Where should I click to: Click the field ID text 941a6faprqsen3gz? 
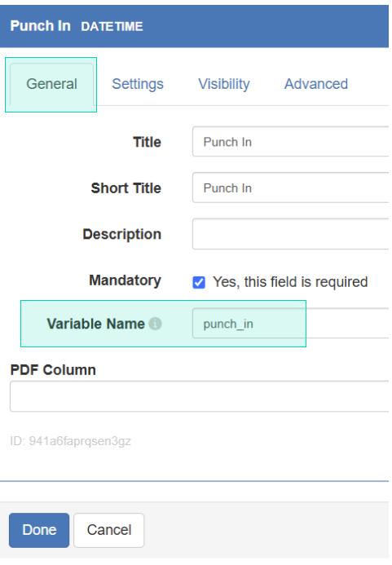tap(70, 441)
